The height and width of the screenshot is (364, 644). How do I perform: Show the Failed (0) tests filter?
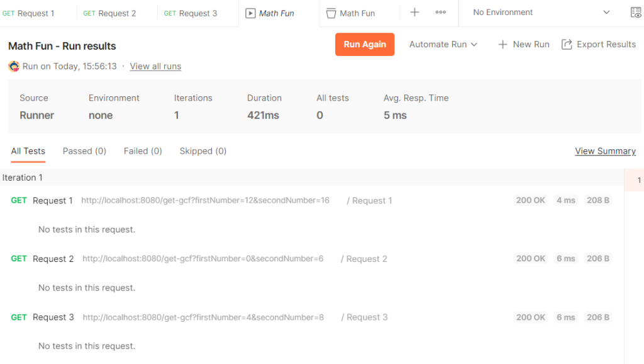(143, 151)
